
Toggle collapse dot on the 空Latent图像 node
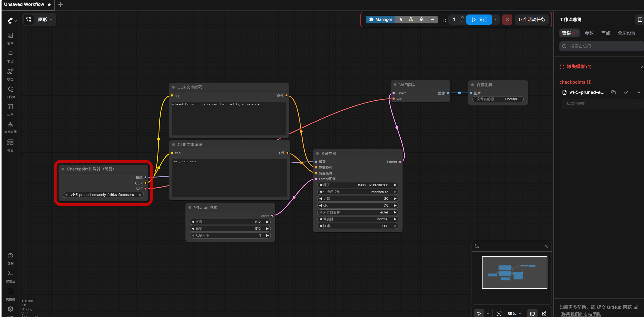(x=190, y=207)
